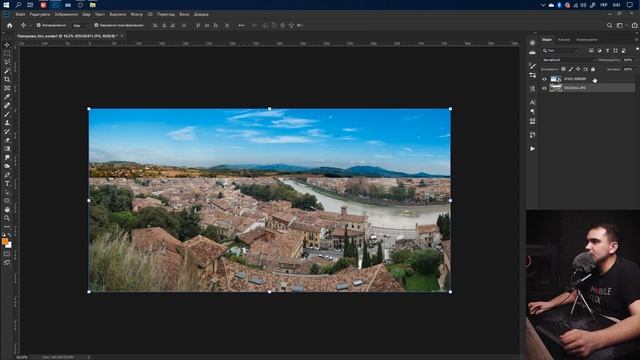Open the Layer menu
The height and width of the screenshot is (360, 640).
pyautogui.click(x=86, y=14)
